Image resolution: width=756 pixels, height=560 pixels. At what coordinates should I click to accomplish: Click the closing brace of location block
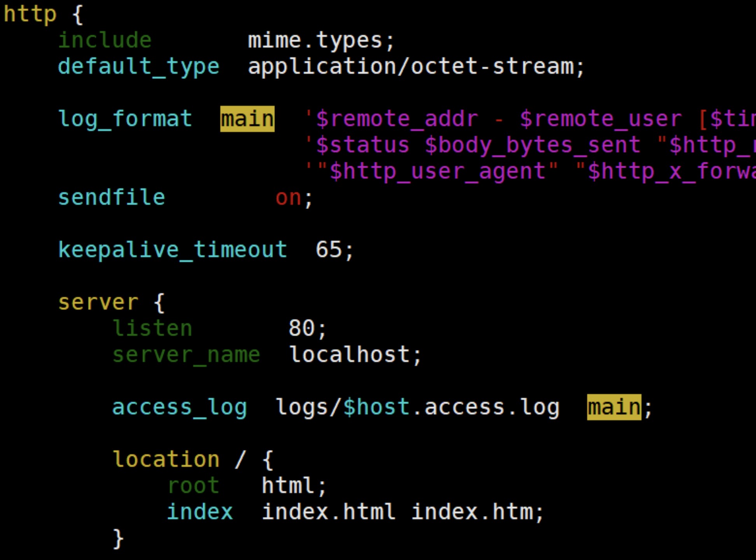pos(118,539)
